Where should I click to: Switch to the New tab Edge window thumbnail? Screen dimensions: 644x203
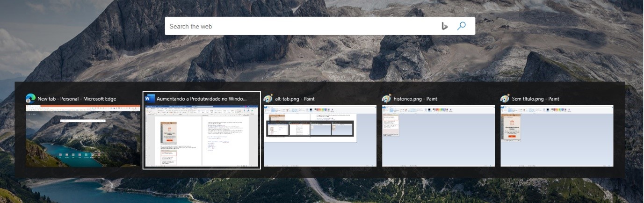[x=83, y=136]
